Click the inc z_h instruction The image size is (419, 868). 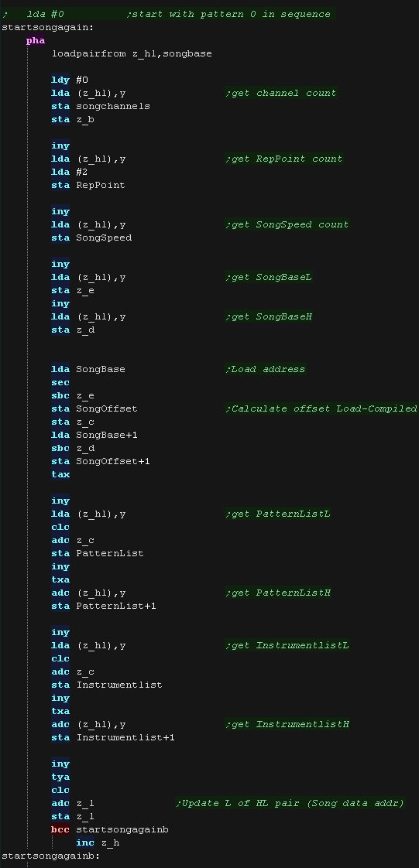coord(98,843)
